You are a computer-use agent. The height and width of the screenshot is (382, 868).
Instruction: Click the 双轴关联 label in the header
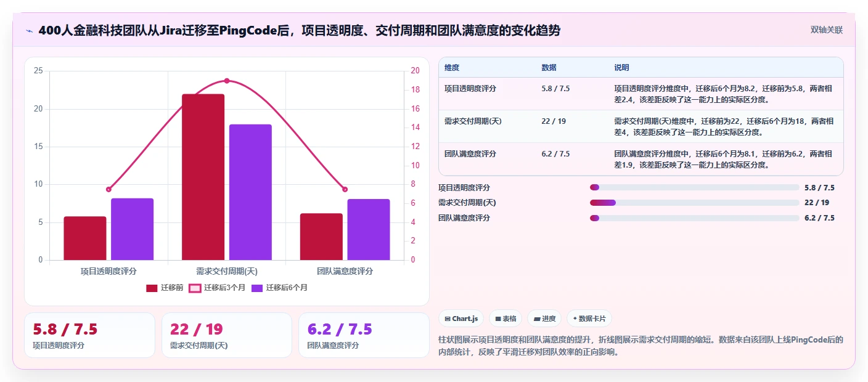[x=826, y=30]
